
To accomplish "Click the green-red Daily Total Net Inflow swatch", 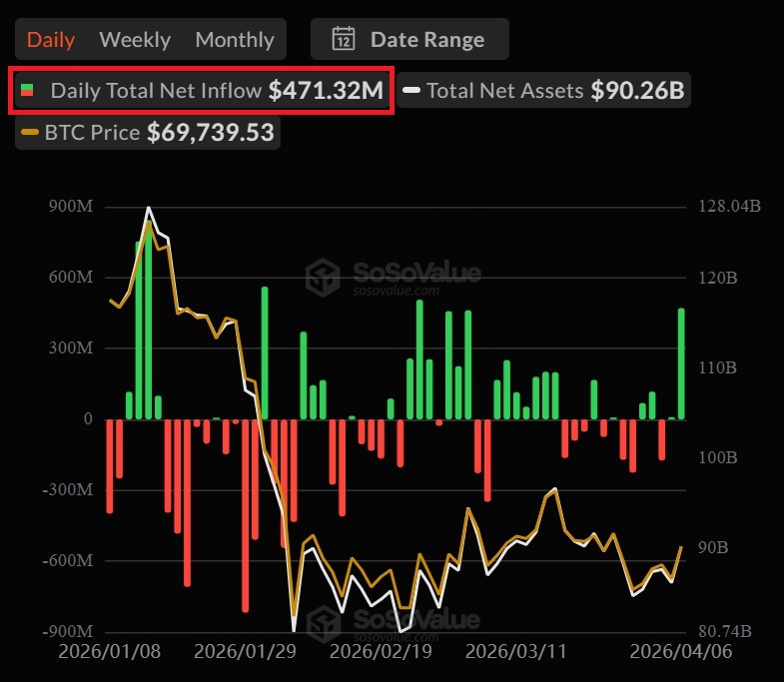I will pos(27,90).
